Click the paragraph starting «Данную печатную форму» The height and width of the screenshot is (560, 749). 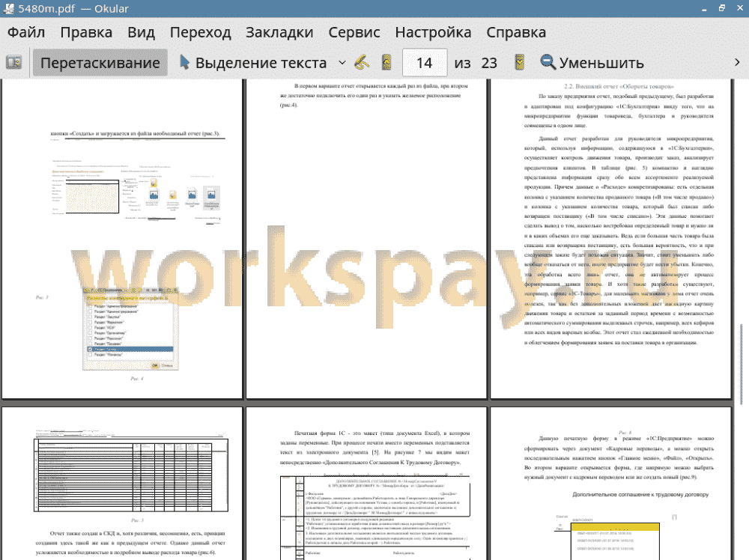coord(619,457)
